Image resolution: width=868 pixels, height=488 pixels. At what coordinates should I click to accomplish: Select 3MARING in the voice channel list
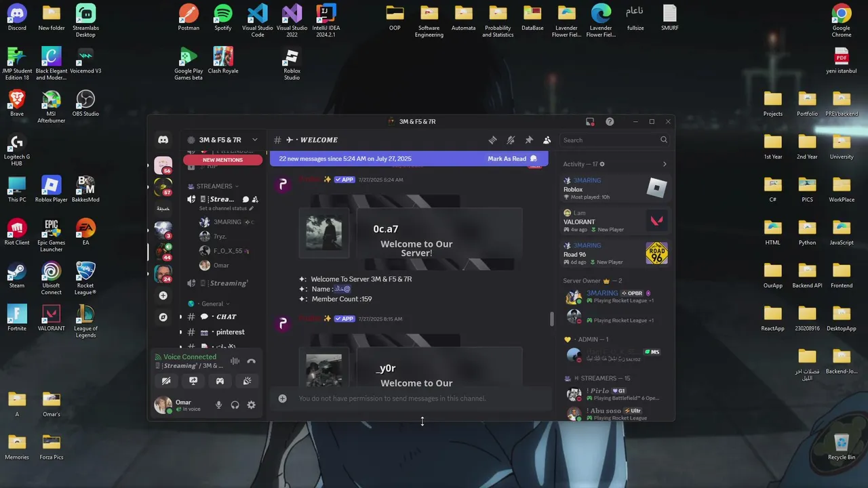tap(227, 222)
